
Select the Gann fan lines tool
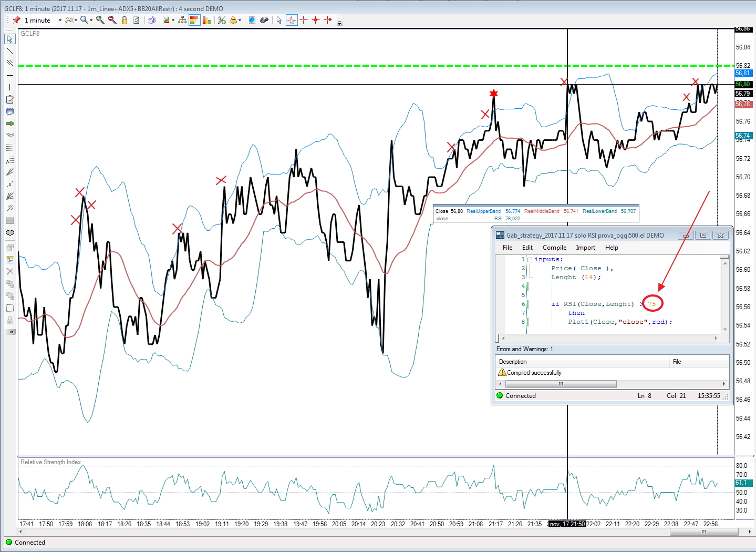pyautogui.click(x=9, y=196)
